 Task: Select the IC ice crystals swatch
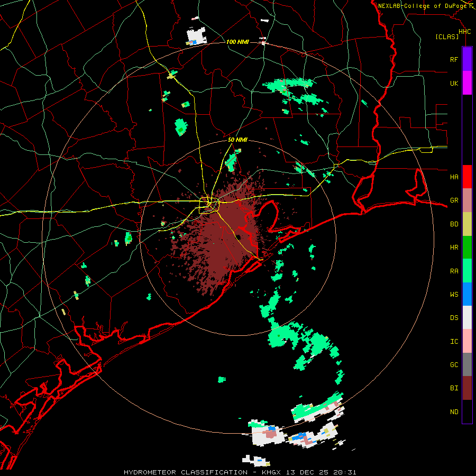coord(467,341)
